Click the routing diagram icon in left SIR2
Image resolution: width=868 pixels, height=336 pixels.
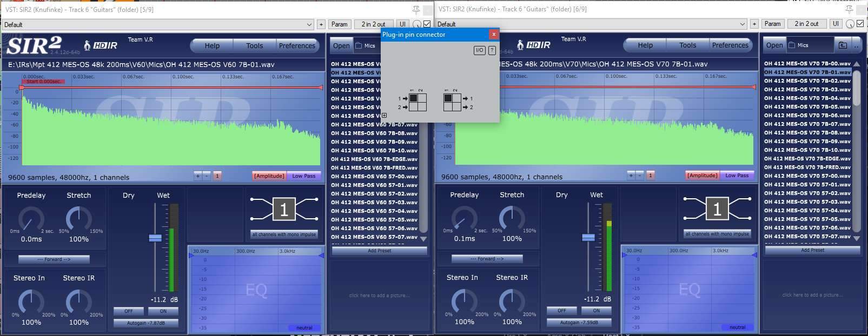click(284, 210)
